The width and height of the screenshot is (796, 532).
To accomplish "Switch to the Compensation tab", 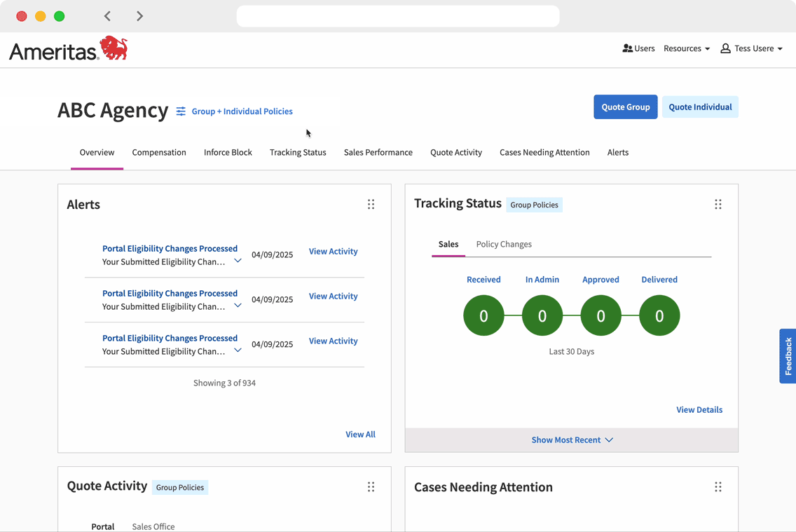I will [x=159, y=152].
